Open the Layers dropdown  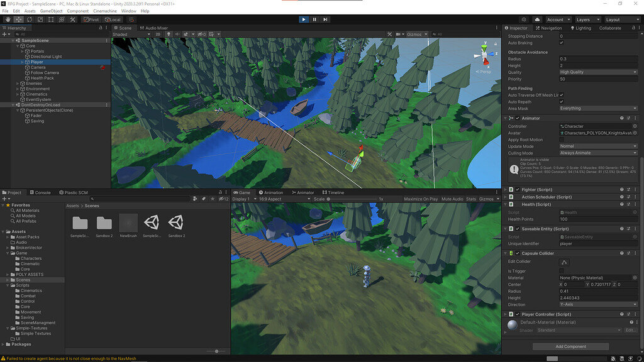coord(587,19)
